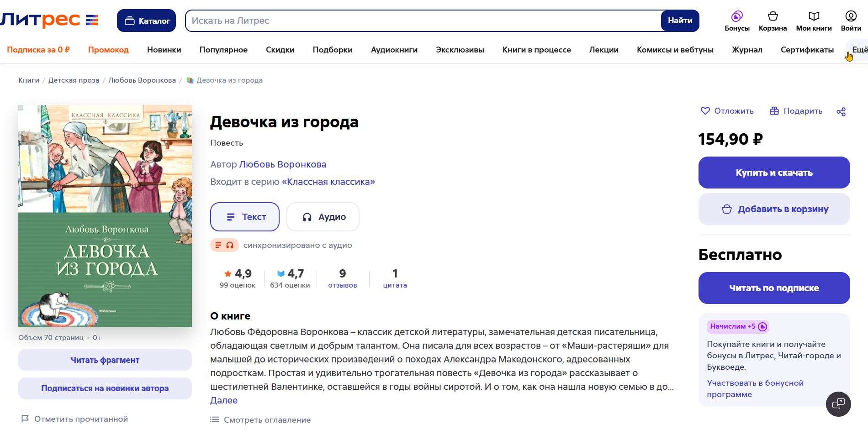
Task: Click the chat support icon
Action: point(838,404)
